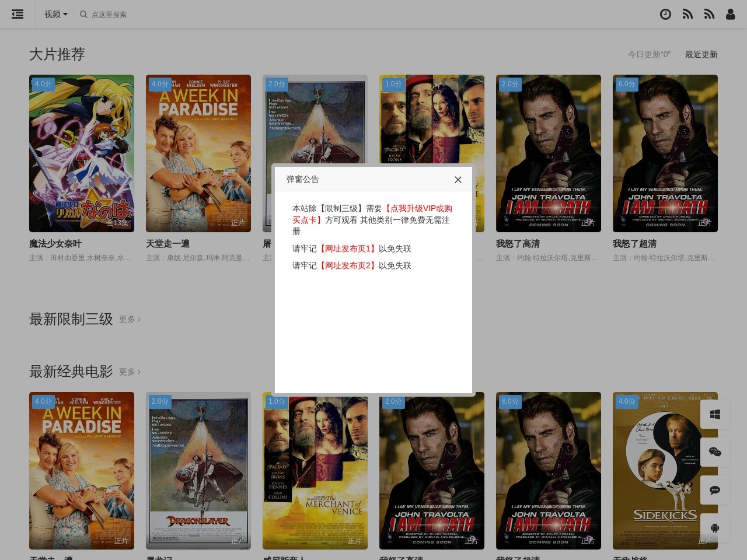
Task: Open the viewing history clock icon
Action: [x=665, y=15]
